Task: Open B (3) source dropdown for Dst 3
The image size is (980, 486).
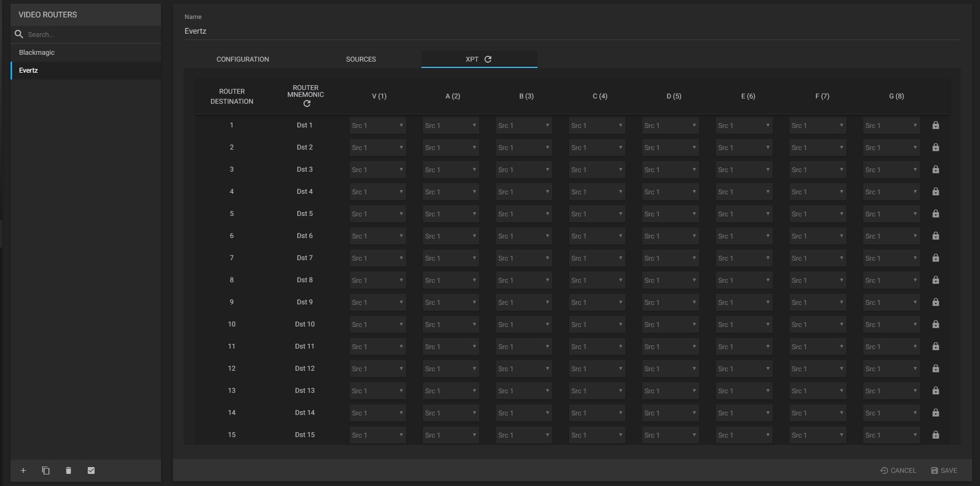Action: pos(524,170)
